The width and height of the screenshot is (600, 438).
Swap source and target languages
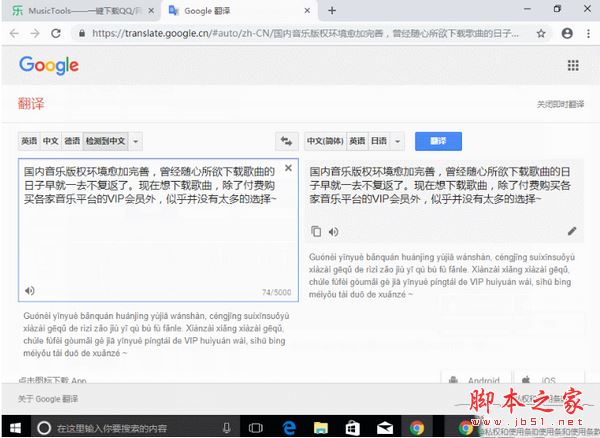tap(288, 142)
